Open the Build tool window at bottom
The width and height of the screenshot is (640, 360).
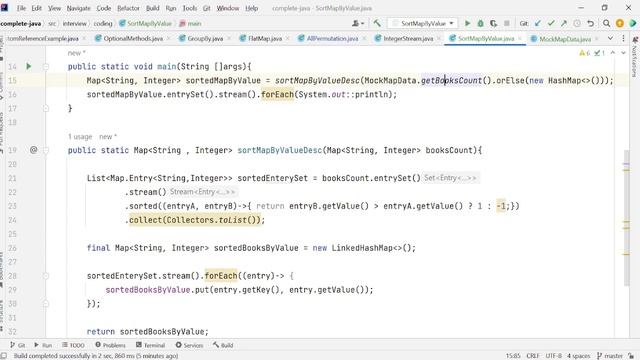tap(223, 345)
